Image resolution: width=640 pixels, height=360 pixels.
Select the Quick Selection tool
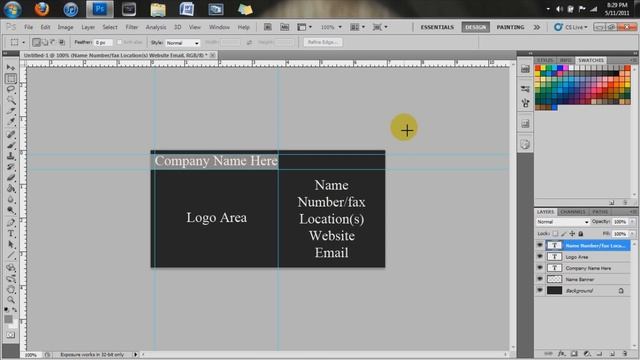tap(11, 100)
